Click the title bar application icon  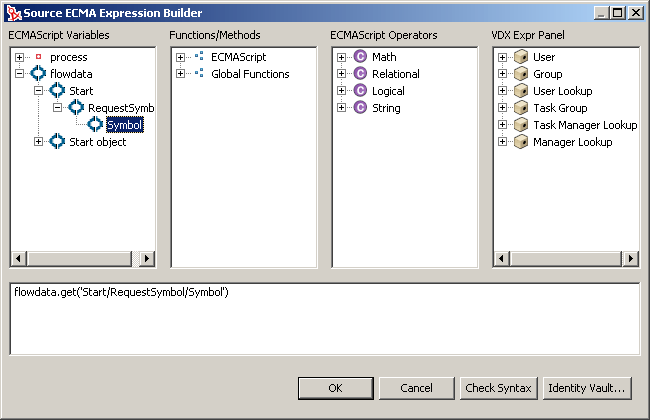tap(14, 13)
